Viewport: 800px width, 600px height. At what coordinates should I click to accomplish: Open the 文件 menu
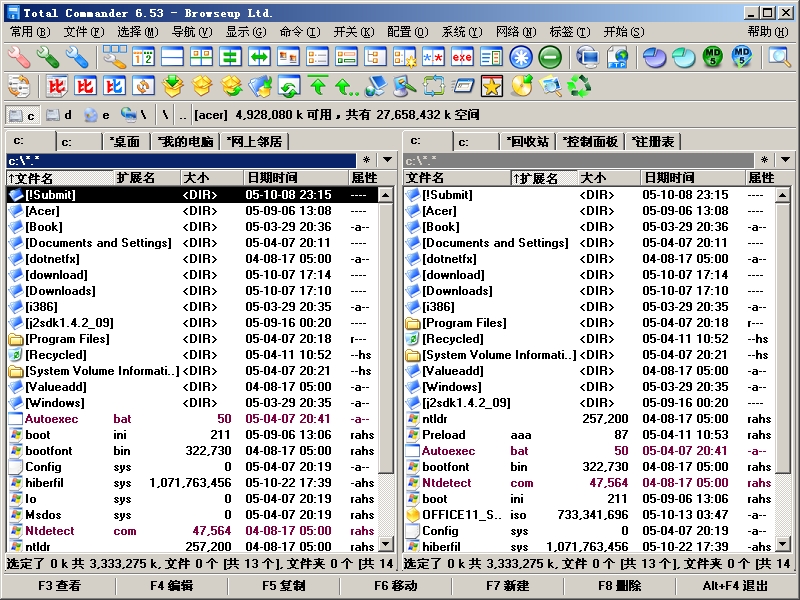[84, 32]
